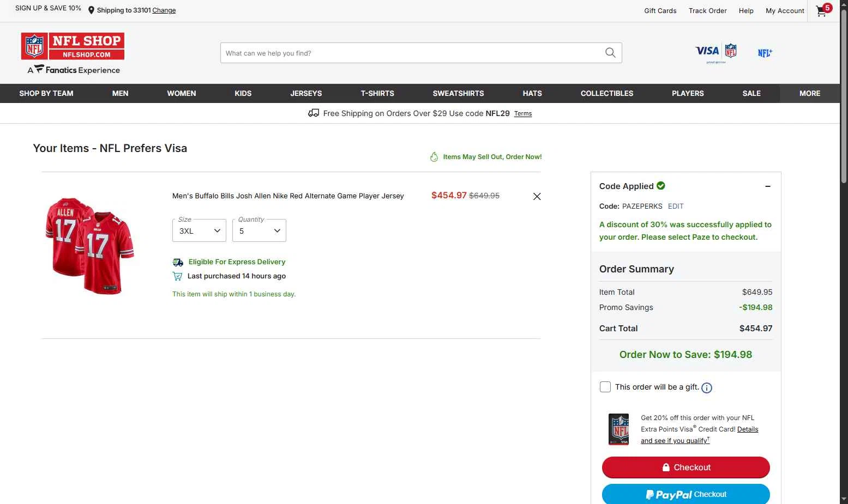Open the Kids menu
This screenshot has height=504, width=848.
pos(243,93)
